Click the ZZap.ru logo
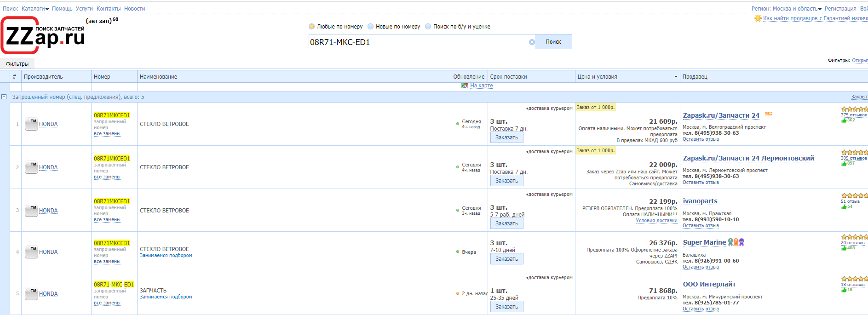 coord(43,35)
